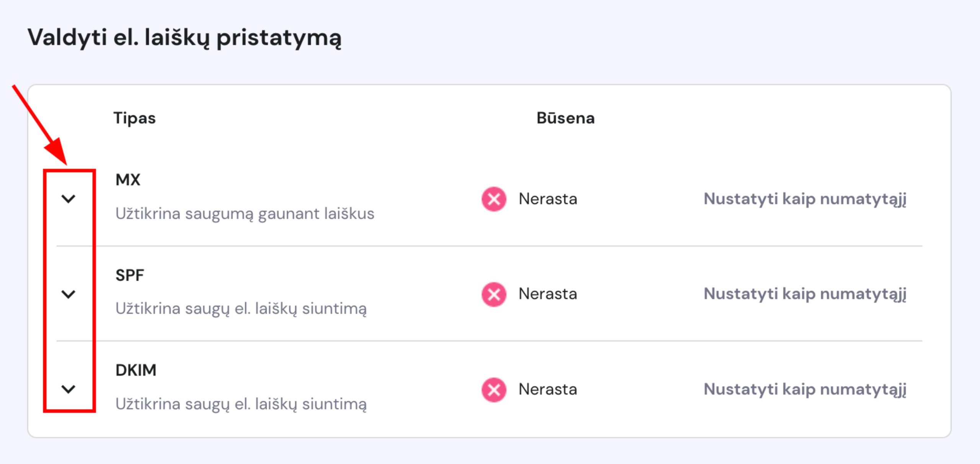Click SPF row 'Nustatyti kaip numatytąjį' link

click(x=805, y=294)
